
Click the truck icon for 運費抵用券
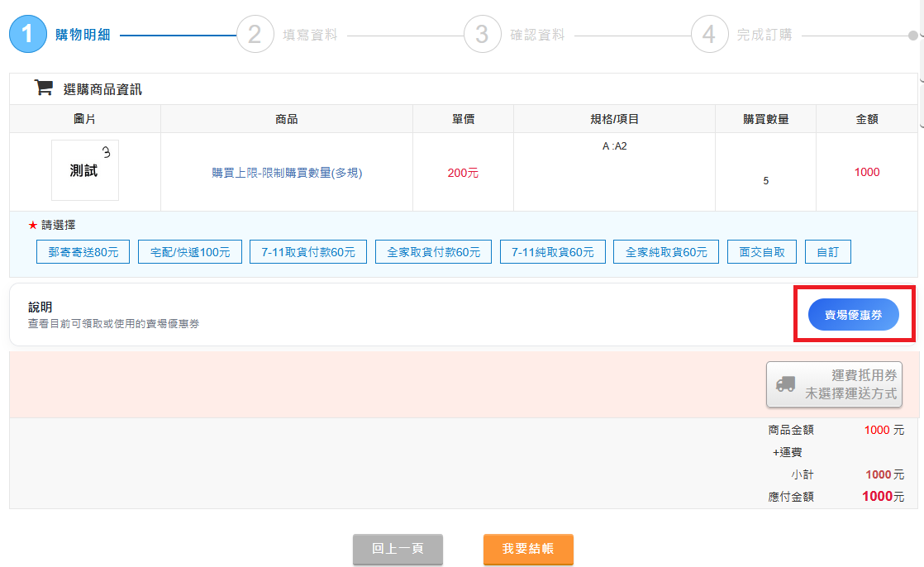pyautogui.click(x=785, y=384)
